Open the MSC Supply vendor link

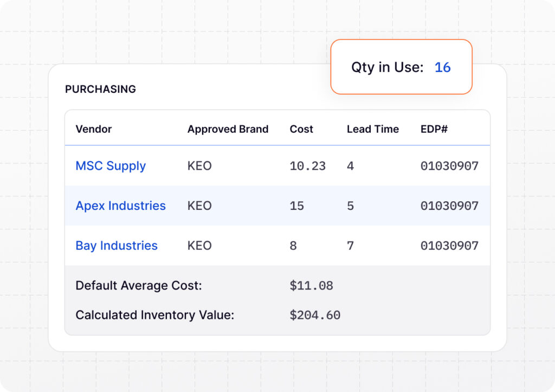[x=111, y=166]
